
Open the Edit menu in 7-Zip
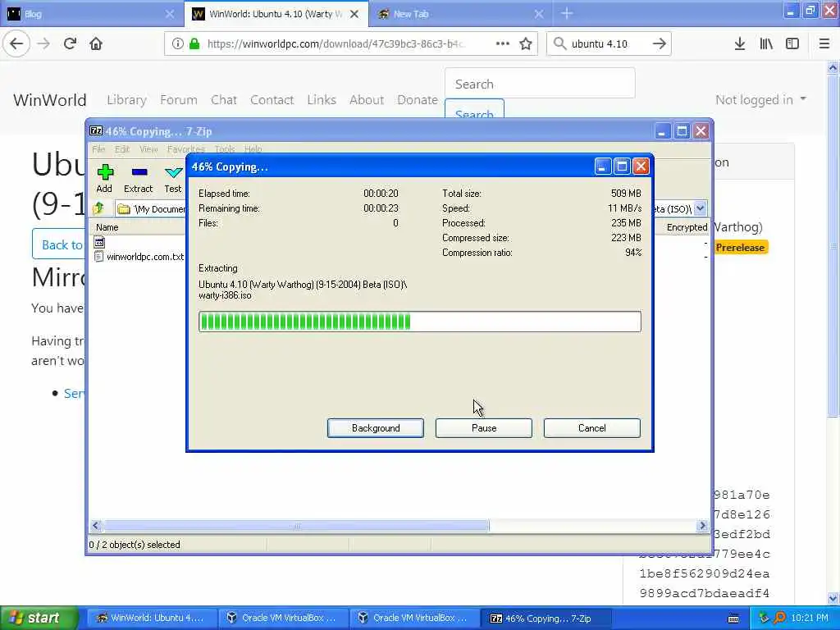pyautogui.click(x=122, y=149)
